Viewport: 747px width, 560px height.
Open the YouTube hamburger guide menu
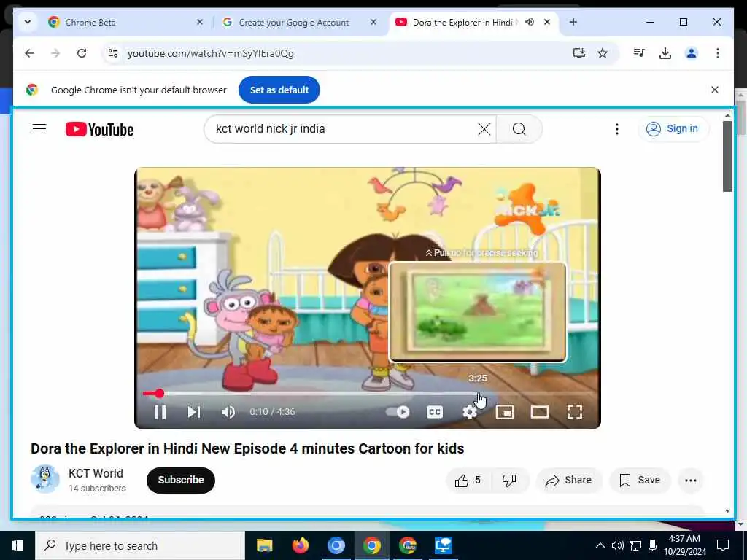pyautogui.click(x=39, y=129)
